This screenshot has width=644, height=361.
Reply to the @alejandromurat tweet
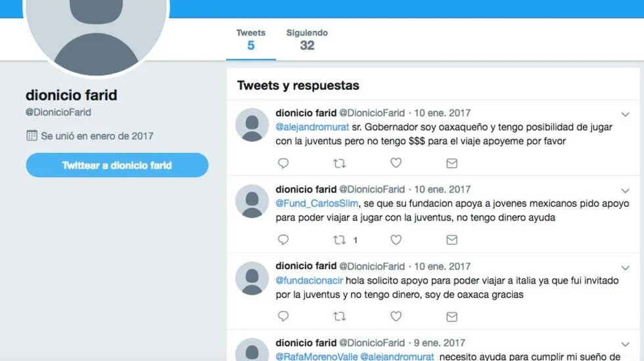click(283, 163)
